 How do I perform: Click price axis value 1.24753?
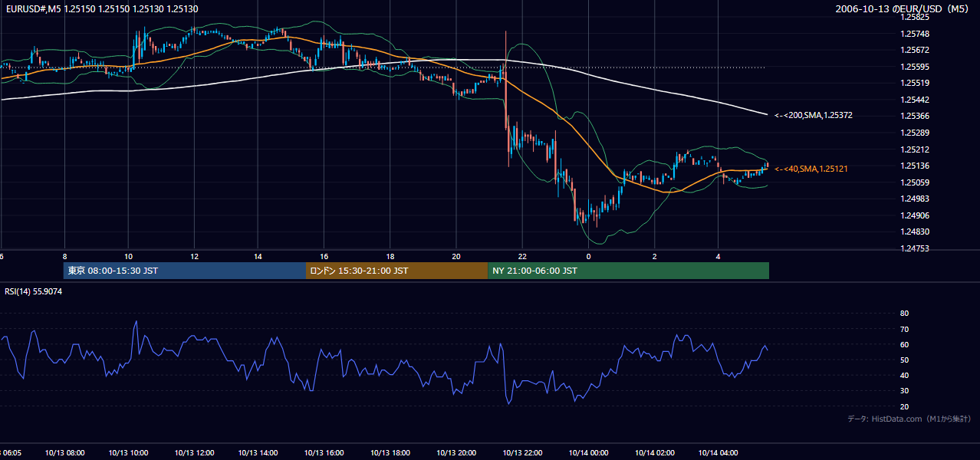point(913,248)
